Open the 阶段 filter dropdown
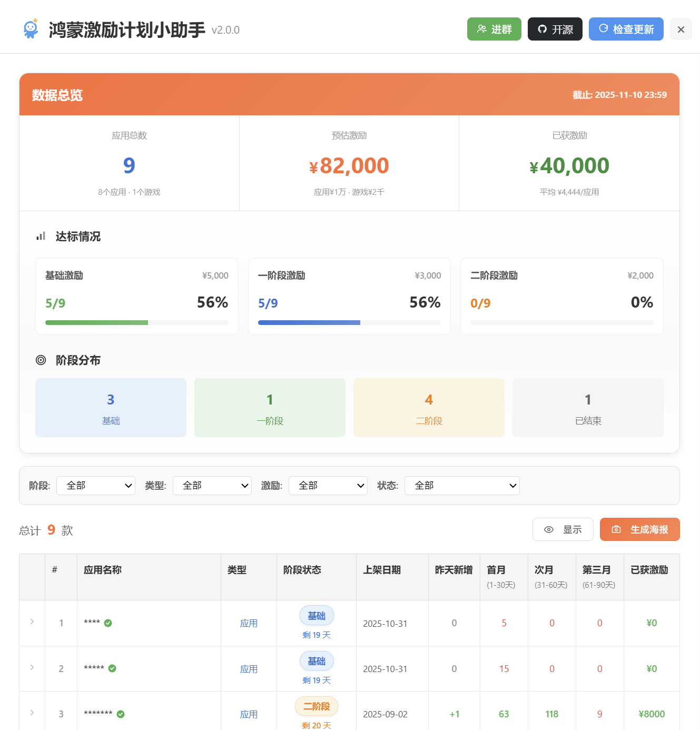 point(96,486)
